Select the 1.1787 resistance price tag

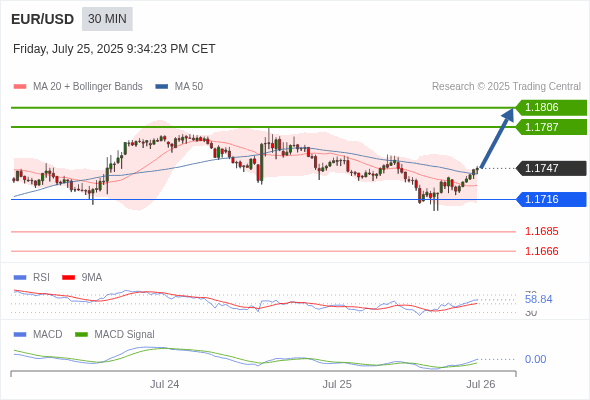pyautogui.click(x=551, y=127)
